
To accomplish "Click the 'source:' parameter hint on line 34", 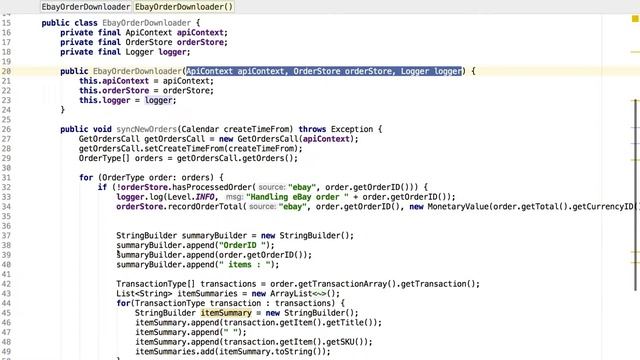I will [x=262, y=207].
